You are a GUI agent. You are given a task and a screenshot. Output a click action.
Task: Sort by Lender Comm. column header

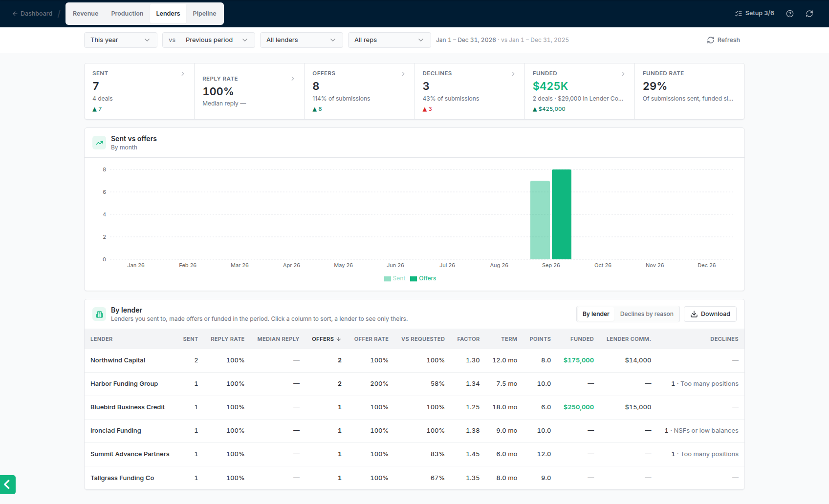coord(629,339)
